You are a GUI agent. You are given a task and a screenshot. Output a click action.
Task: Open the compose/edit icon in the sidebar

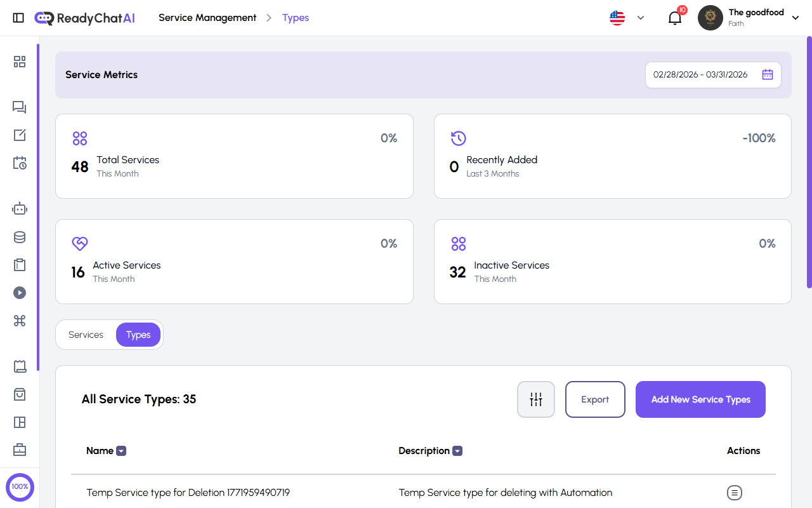pos(19,135)
